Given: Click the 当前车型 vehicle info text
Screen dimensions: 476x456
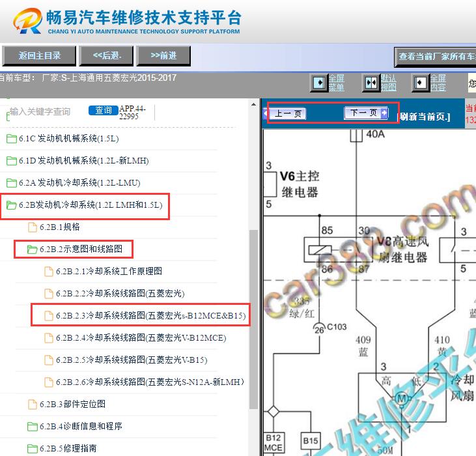Looking at the screenshot, I should (x=87, y=78).
